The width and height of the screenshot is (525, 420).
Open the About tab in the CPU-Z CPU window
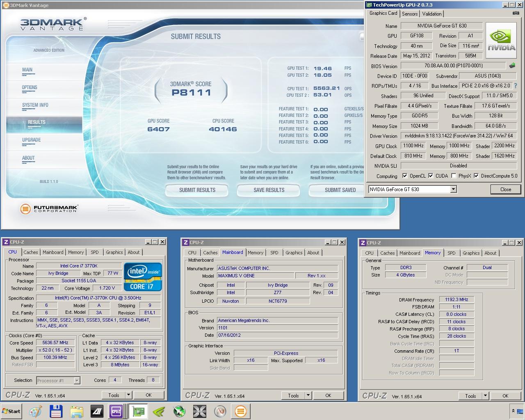pyautogui.click(x=134, y=252)
